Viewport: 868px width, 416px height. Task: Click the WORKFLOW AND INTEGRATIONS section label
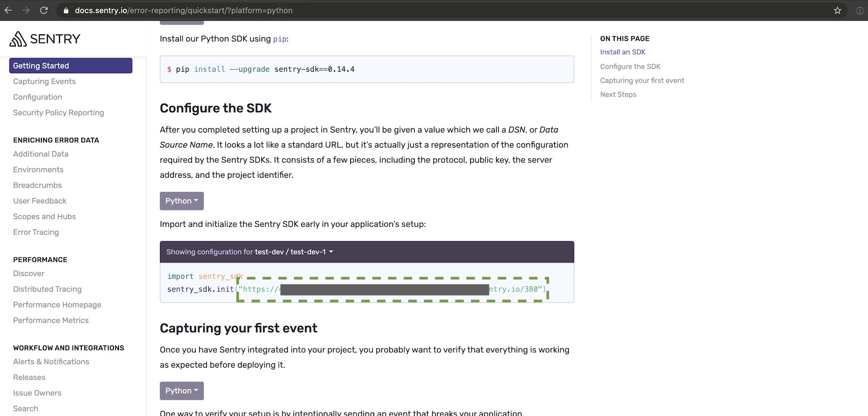click(69, 348)
